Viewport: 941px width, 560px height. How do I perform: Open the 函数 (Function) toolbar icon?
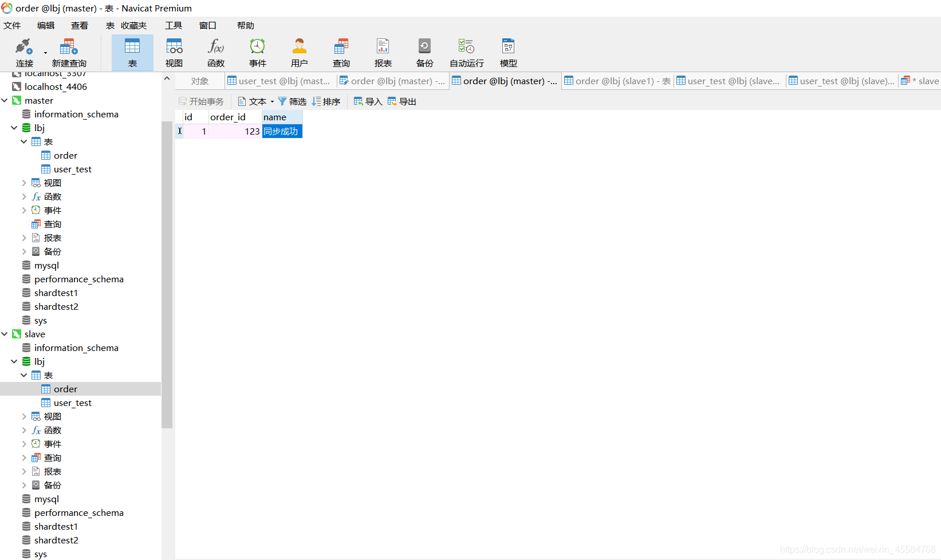pos(216,46)
